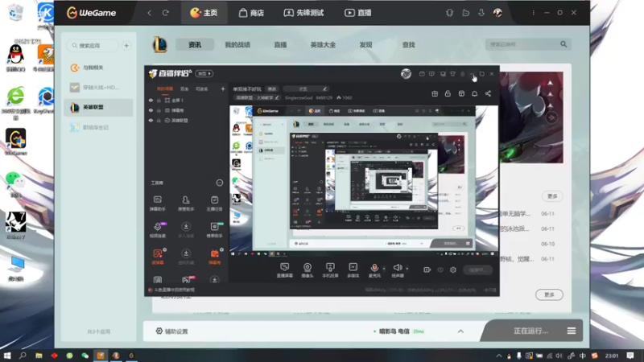Image resolution: width=644 pixels, height=362 pixels.
Task: Click 修改 button beside stream title
Action: click(272, 89)
